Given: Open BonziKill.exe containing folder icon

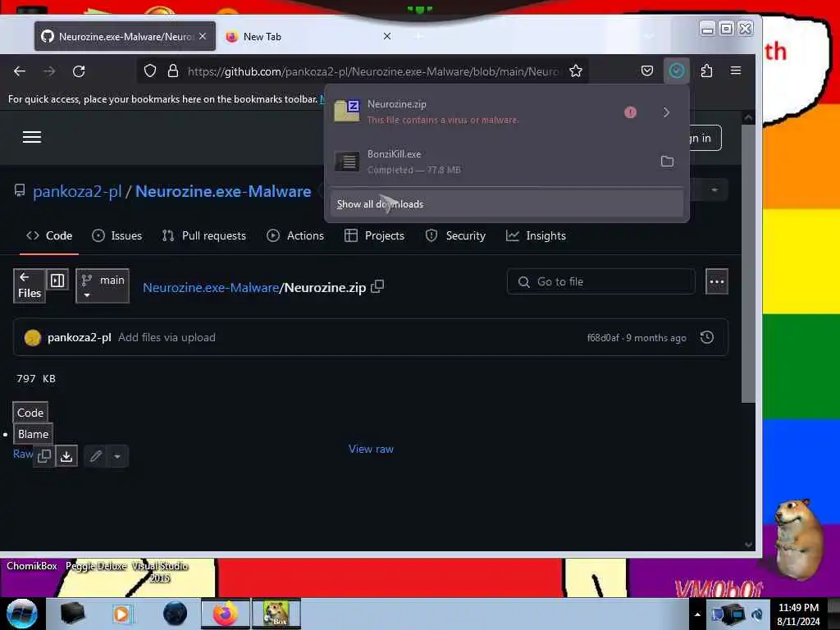Looking at the screenshot, I should 667,162.
